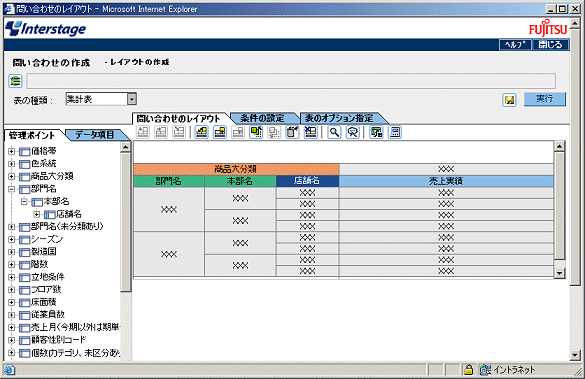Expand the 部門名(未分類あり) tree node
Viewport: 585px width, 379px height.
tap(12, 227)
